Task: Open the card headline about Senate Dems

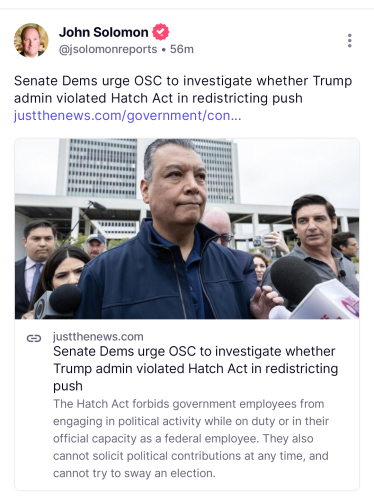Action: pyautogui.click(x=196, y=369)
